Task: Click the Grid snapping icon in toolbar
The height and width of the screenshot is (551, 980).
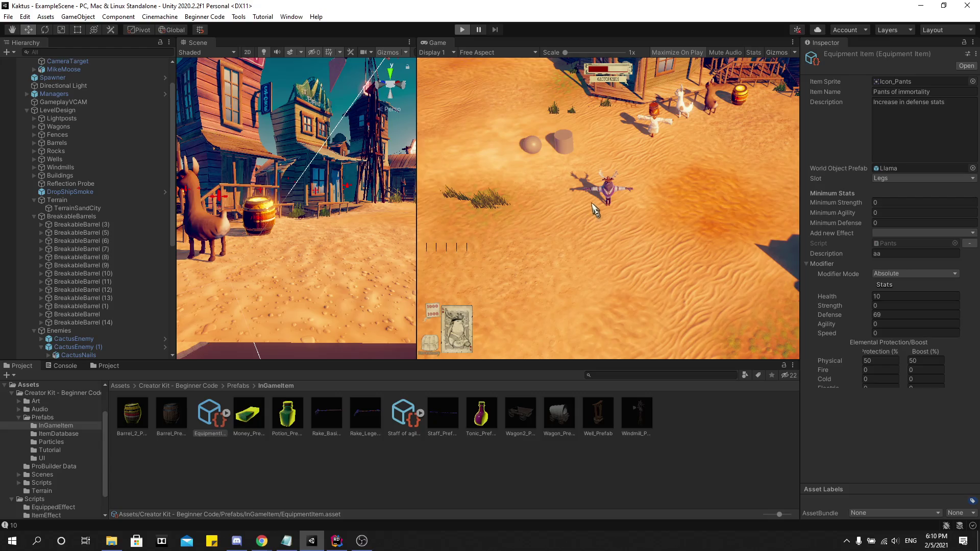Action: pyautogui.click(x=200, y=30)
